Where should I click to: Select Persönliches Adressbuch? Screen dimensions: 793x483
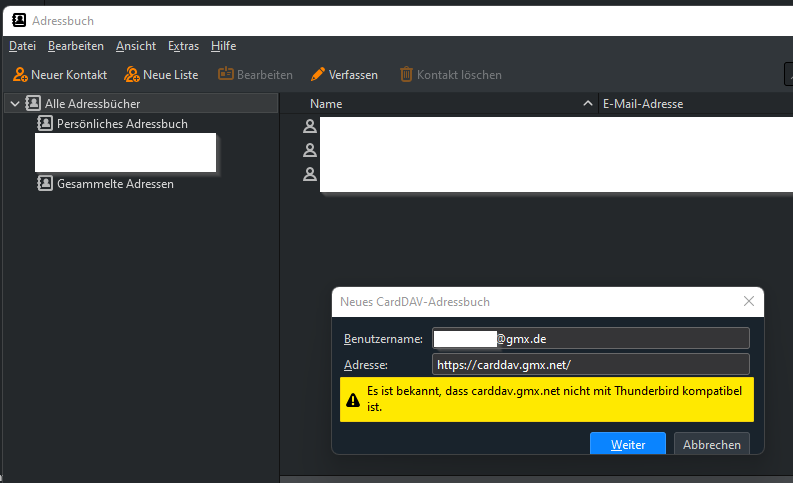(x=122, y=123)
